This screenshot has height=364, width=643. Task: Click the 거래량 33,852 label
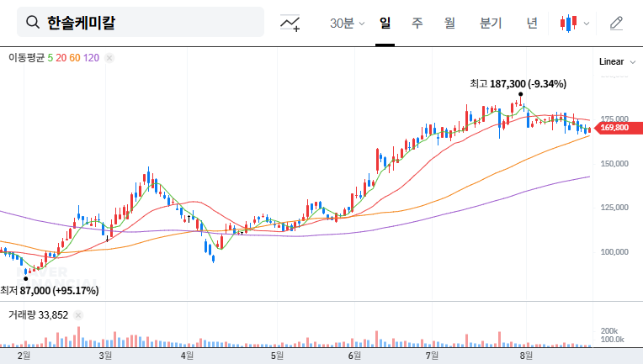[38, 315]
